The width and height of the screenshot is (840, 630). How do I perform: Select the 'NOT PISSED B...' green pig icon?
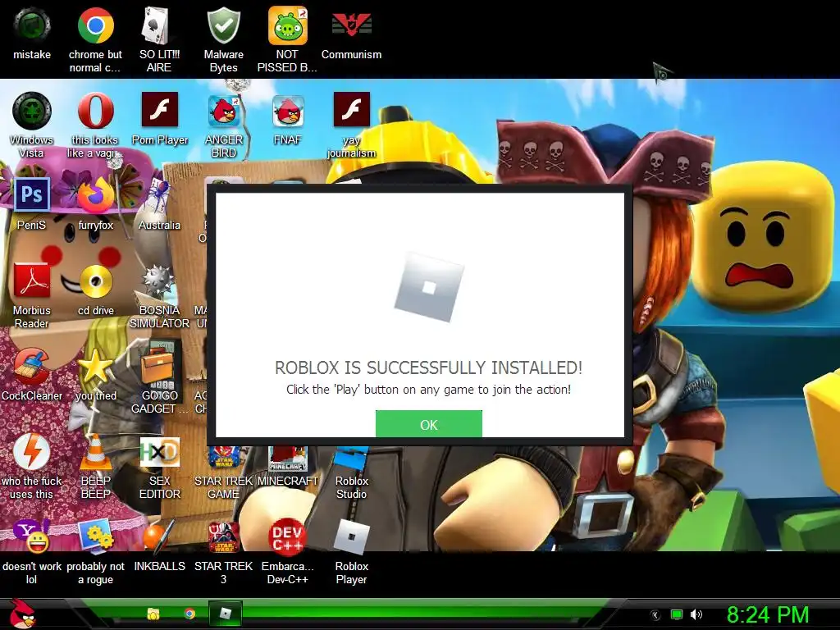point(287,40)
